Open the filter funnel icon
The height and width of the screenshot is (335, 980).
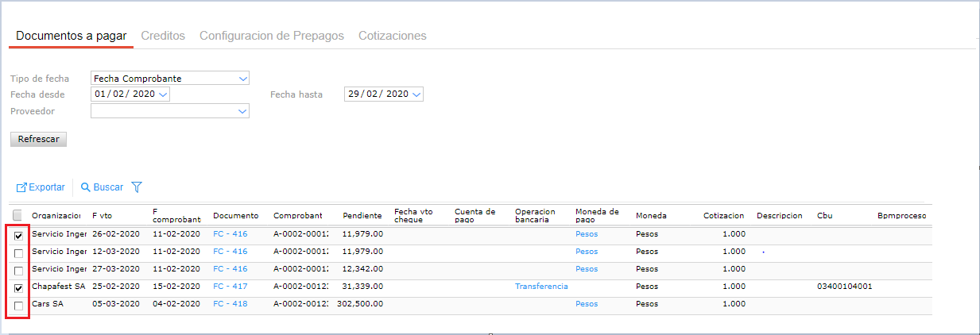(x=137, y=187)
